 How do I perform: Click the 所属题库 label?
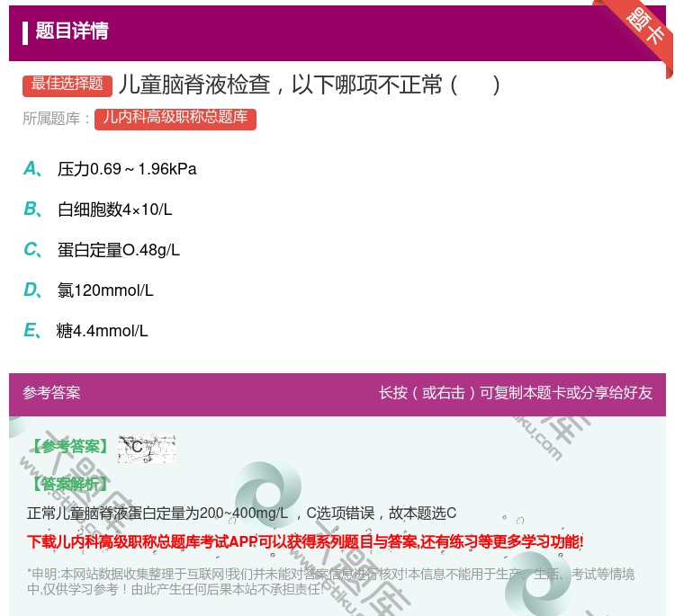tap(56, 119)
